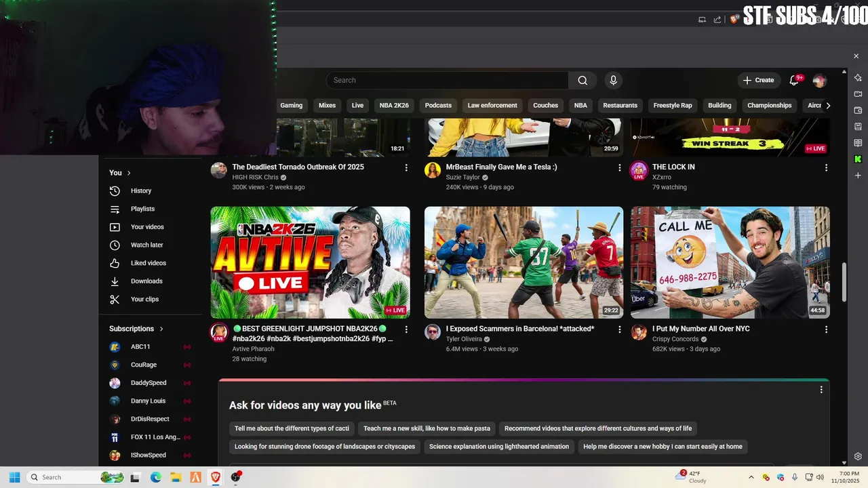Image resolution: width=868 pixels, height=488 pixels.
Task: Open Brave Wallet sidebar icon
Action: point(858,110)
